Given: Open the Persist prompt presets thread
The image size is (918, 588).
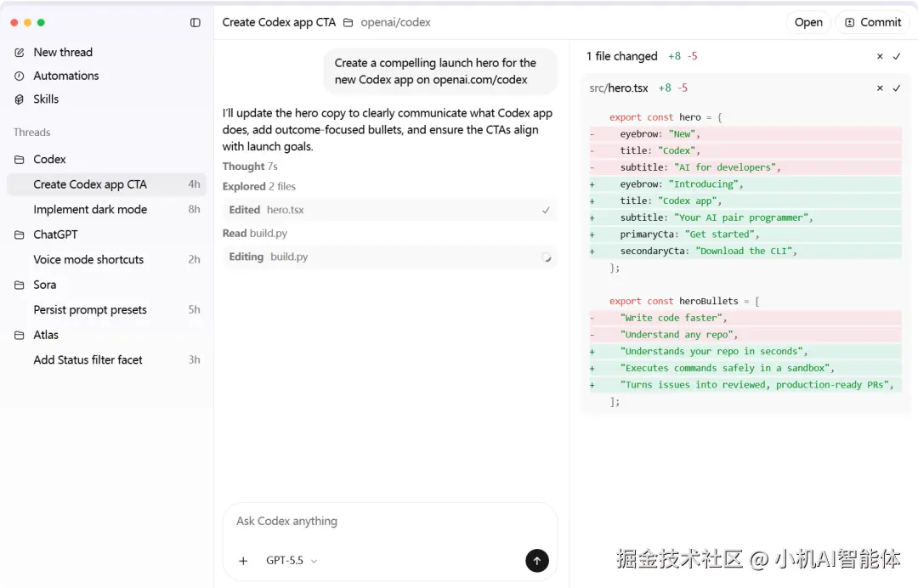Looking at the screenshot, I should pyautogui.click(x=106, y=309).
